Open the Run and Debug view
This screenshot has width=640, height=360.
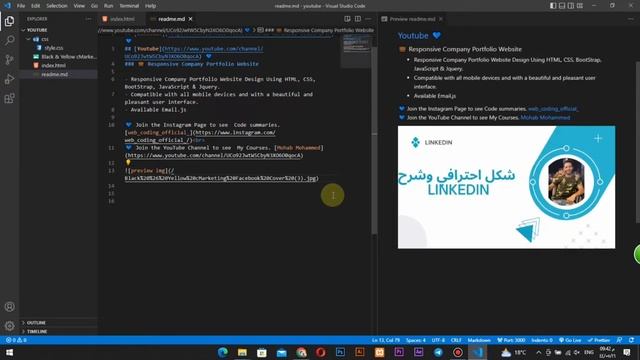pos(9,79)
